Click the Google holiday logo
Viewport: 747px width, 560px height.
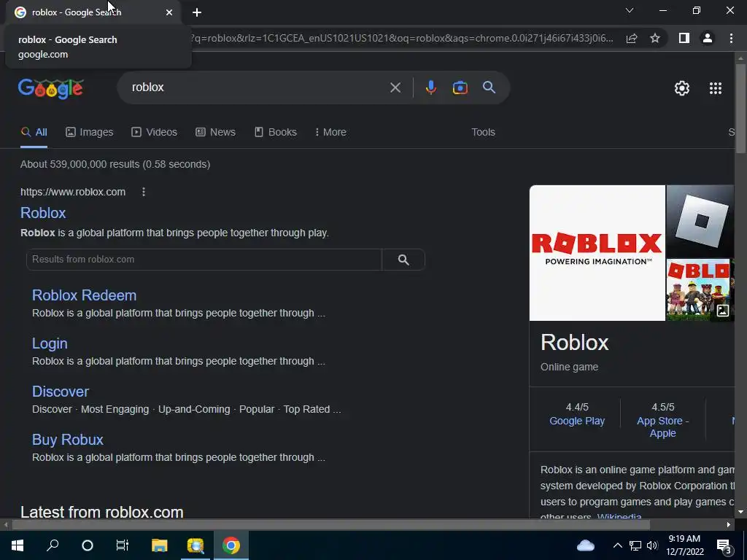click(51, 88)
